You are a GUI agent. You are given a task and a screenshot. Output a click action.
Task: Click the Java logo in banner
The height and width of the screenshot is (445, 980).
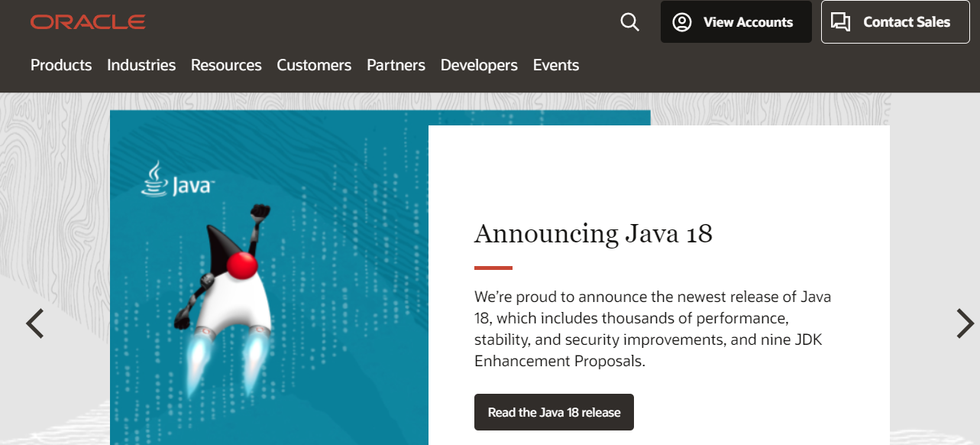pos(177,179)
